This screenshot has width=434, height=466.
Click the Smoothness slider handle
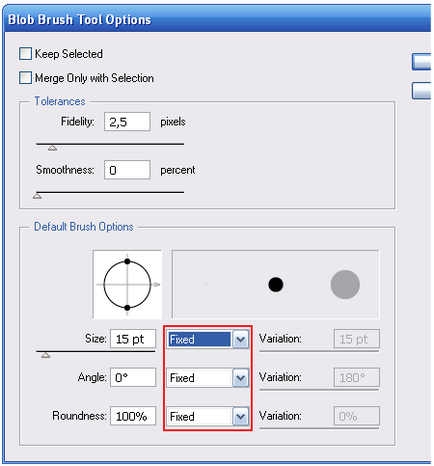37,196
